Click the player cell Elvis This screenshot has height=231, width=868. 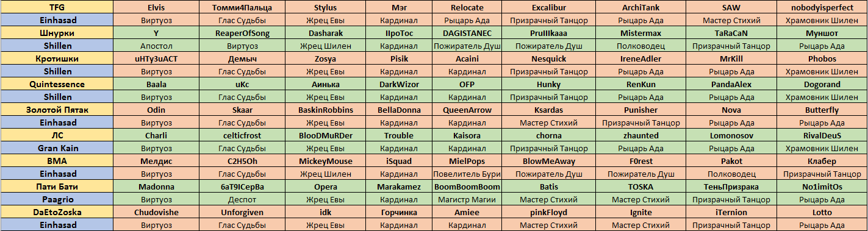[x=156, y=7]
